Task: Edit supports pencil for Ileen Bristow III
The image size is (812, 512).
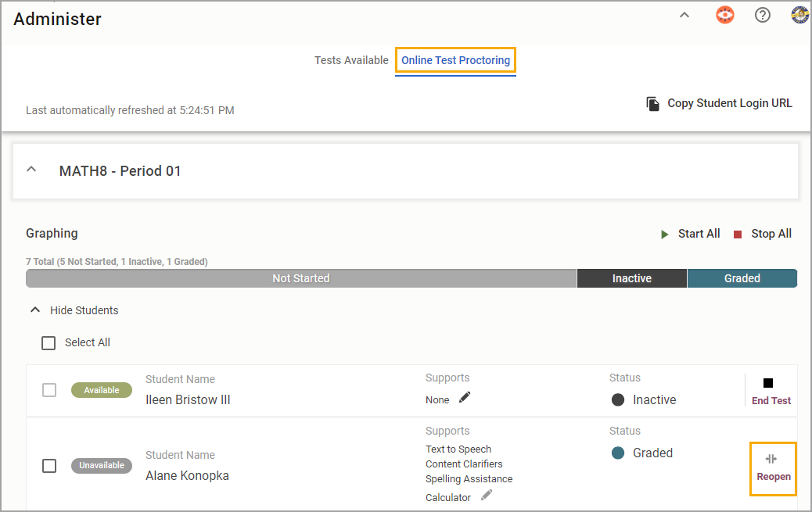Action: click(465, 398)
